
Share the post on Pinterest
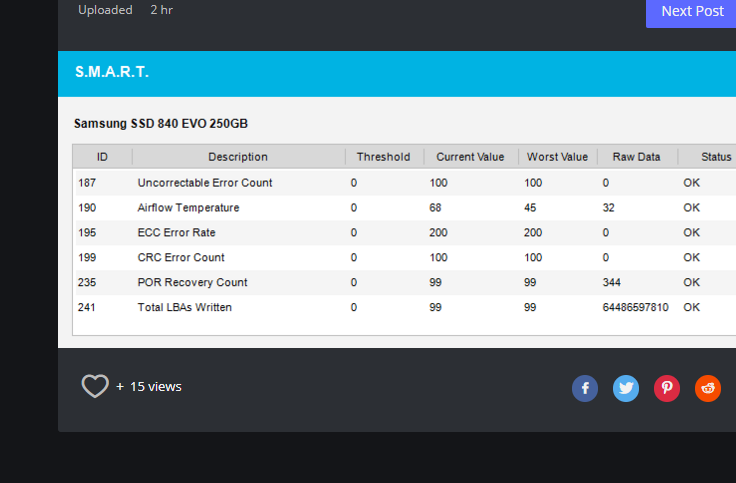click(667, 388)
